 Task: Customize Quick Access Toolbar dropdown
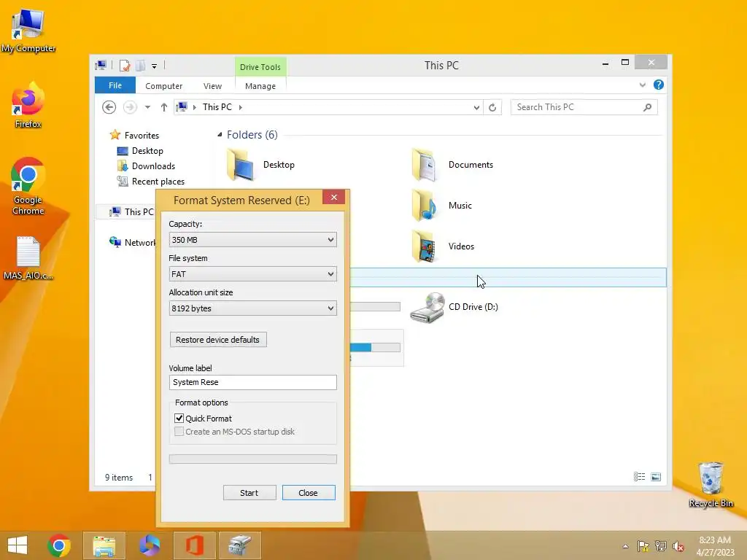[155, 66]
